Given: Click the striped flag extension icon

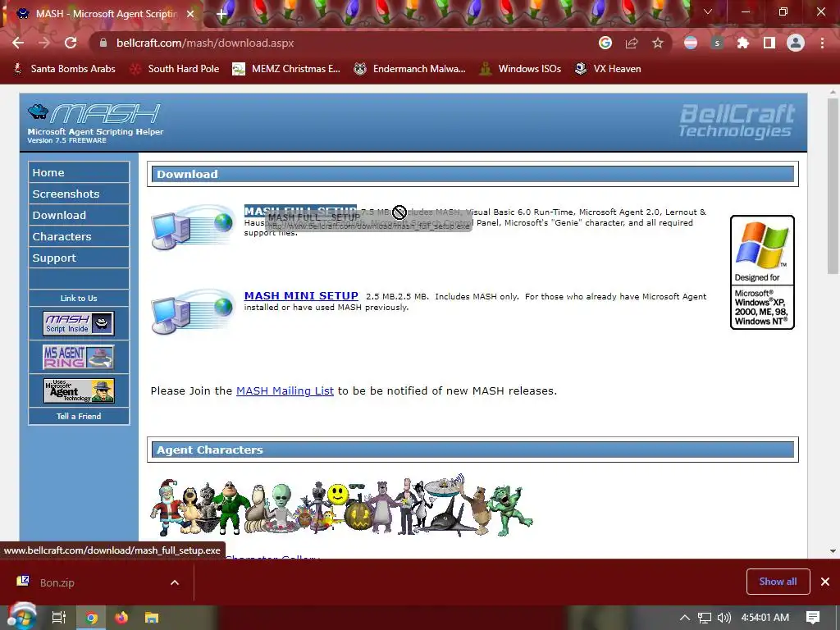Looking at the screenshot, I should click(x=691, y=43).
